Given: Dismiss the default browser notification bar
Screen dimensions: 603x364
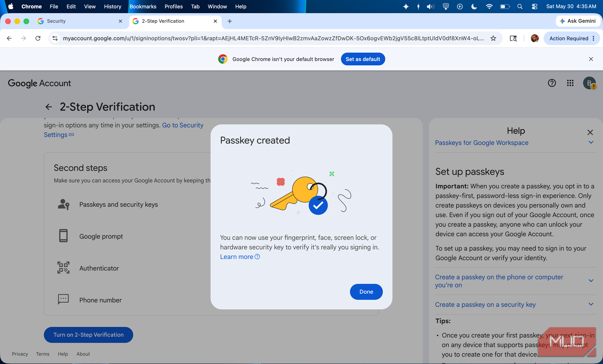Looking at the screenshot, I should click(x=591, y=59).
